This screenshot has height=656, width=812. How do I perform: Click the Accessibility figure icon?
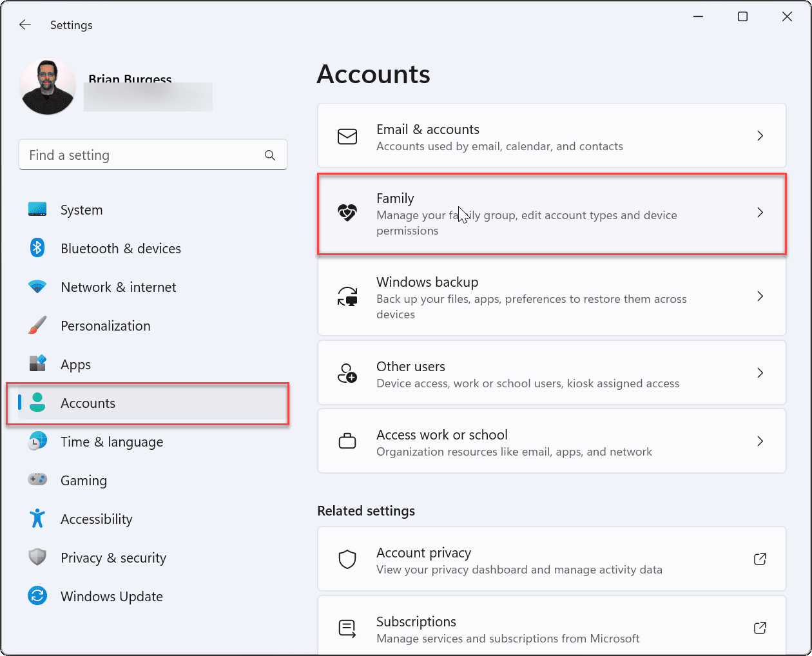pyautogui.click(x=37, y=519)
